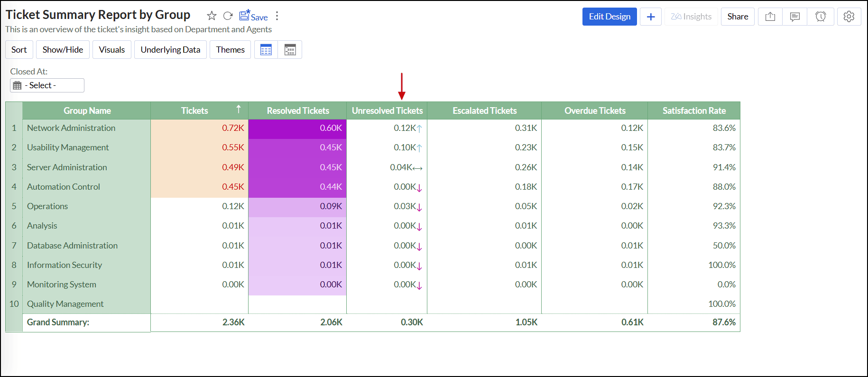The height and width of the screenshot is (377, 868).
Task: Open report settings gear icon
Action: pos(849,17)
